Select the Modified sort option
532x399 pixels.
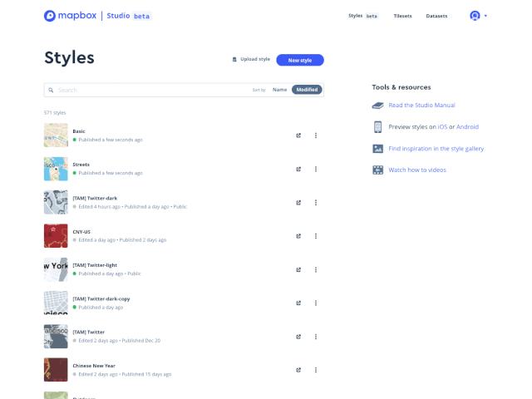pyautogui.click(x=307, y=90)
